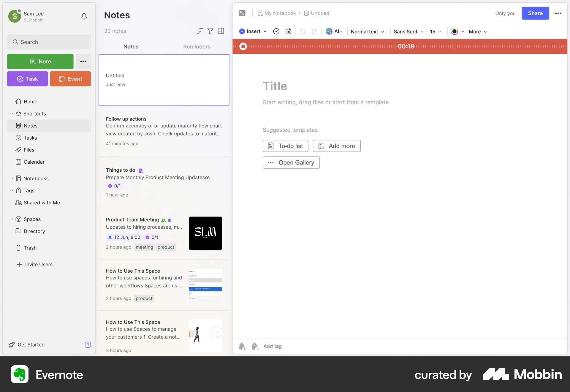Insert a checkbox using the checkmark toolbar icon
570x392 pixels.
(276, 31)
